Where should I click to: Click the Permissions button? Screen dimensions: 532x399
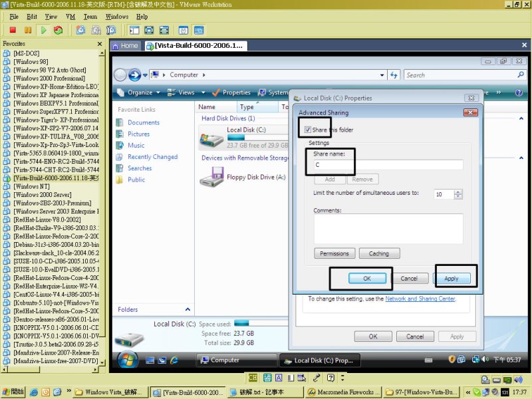tap(334, 253)
